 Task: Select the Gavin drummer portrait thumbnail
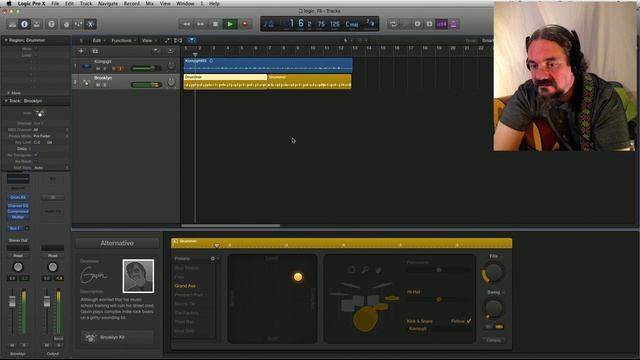coord(138,276)
